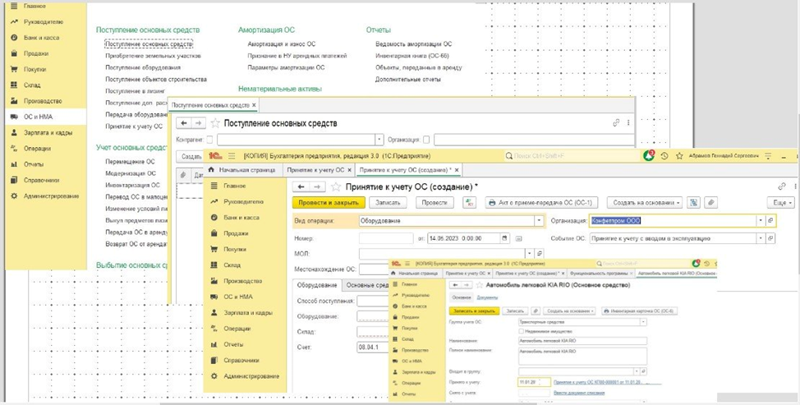The image size is (800, 405).
Task: Click Записать и закрыть in KIA RIO form
Action: (474, 311)
